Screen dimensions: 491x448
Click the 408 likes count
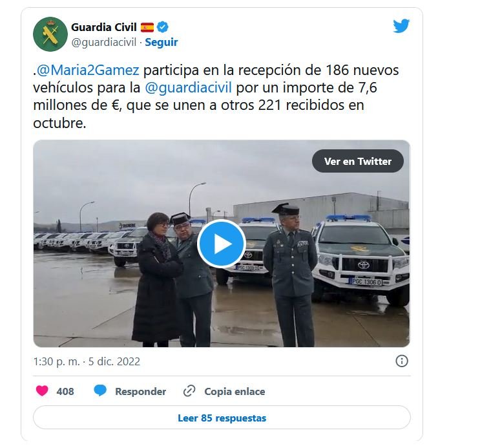(65, 391)
